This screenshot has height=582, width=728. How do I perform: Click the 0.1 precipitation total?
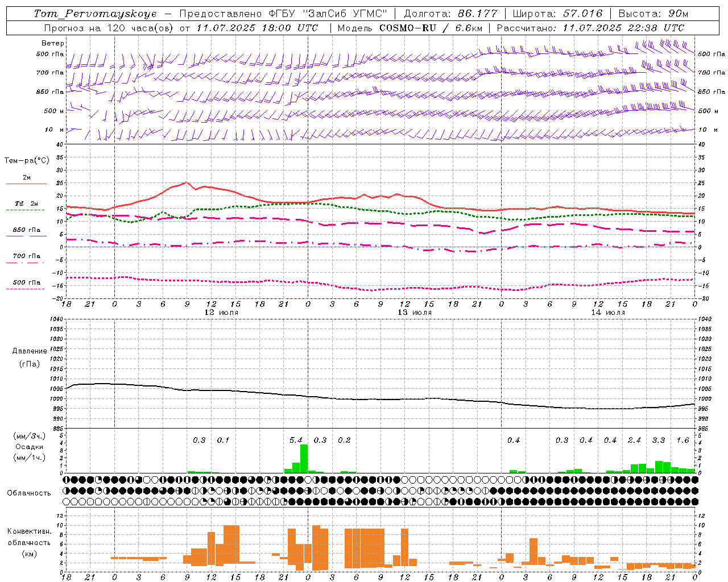[223, 440]
